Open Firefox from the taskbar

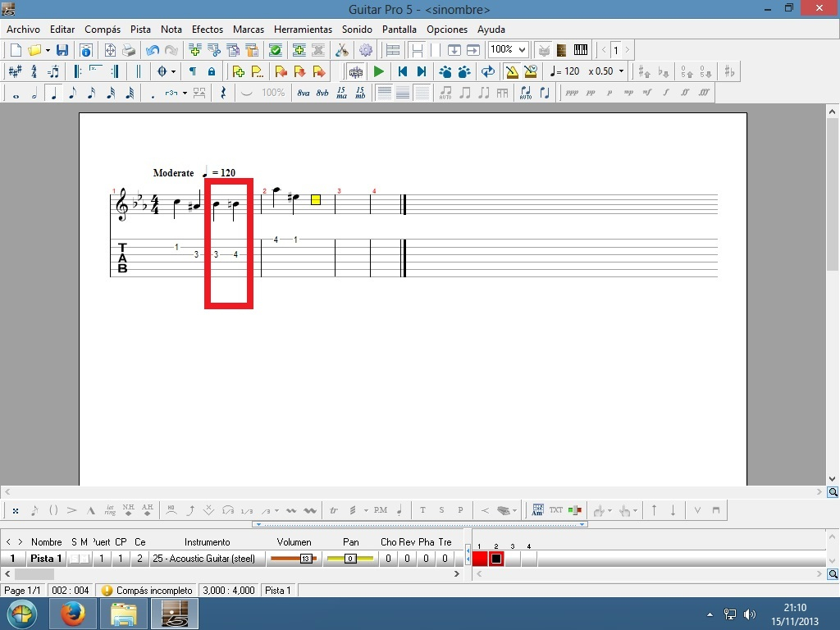coord(73,613)
